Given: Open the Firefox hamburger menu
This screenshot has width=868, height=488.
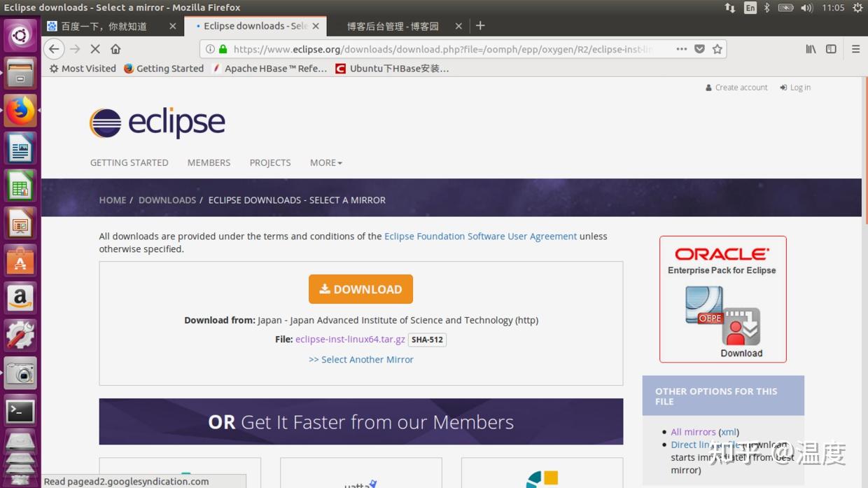Looking at the screenshot, I should (855, 49).
